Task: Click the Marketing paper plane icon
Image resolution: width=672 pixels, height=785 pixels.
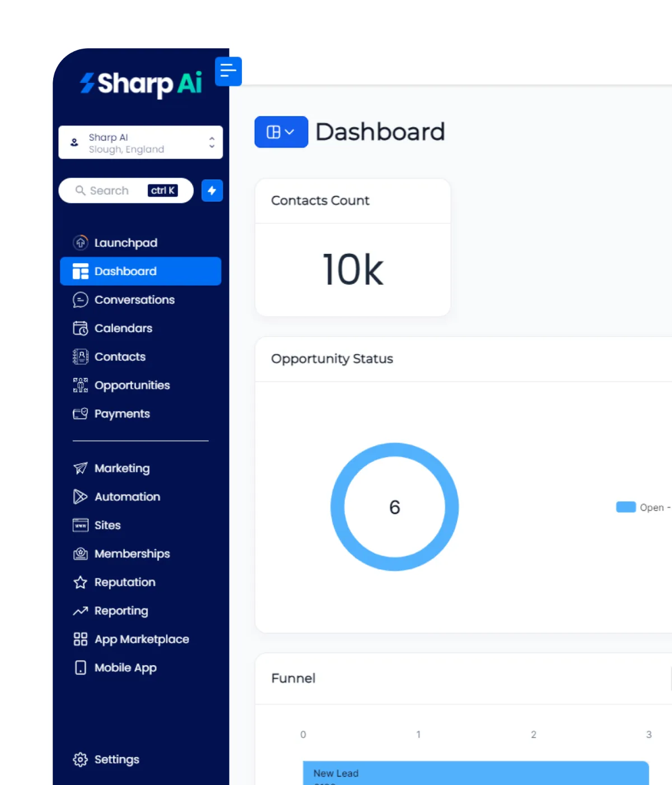Action: [81, 468]
